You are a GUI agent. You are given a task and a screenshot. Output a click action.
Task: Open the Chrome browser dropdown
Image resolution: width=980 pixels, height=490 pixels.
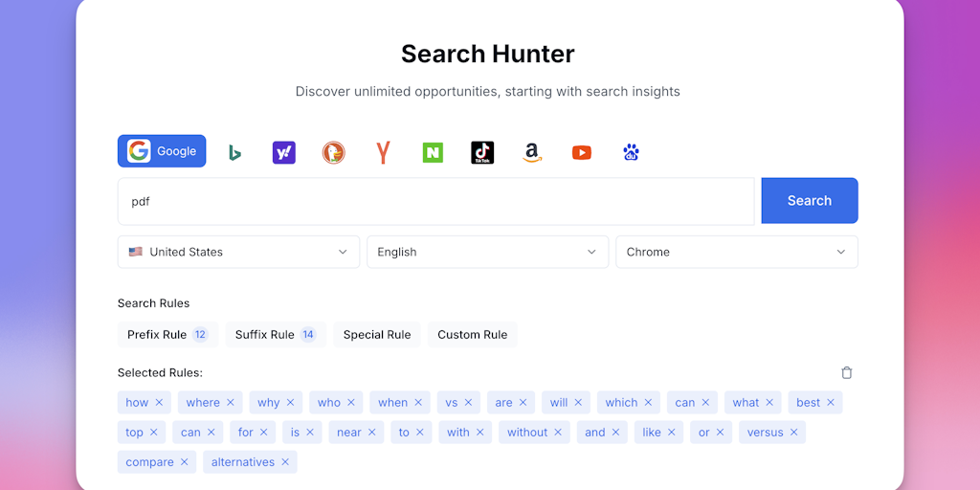[x=737, y=252]
